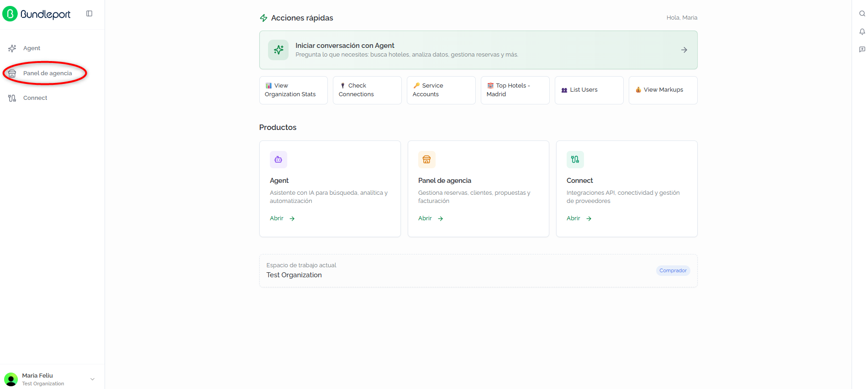Select List Users quick action
The height and width of the screenshot is (389, 868).
(589, 90)
